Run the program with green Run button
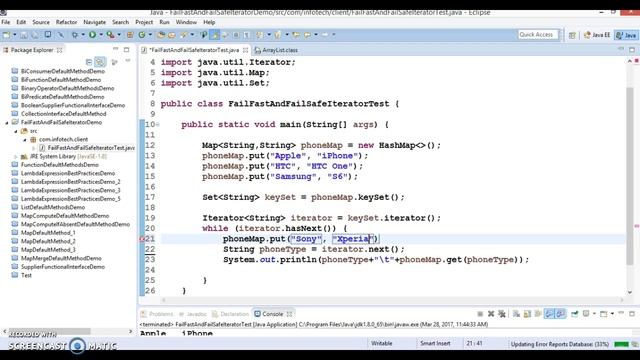The width and height of the screenshot is (640, 360). (x=93, y=35)
